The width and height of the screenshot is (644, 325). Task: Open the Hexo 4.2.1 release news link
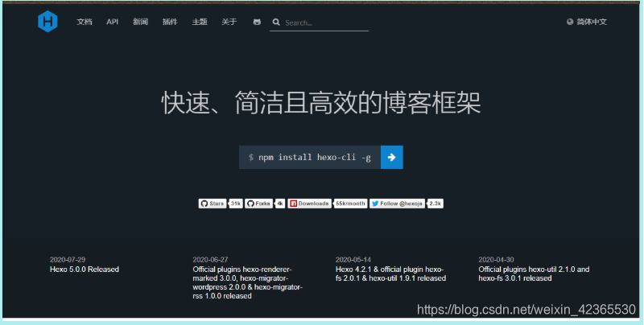click(x=390, y=274)
